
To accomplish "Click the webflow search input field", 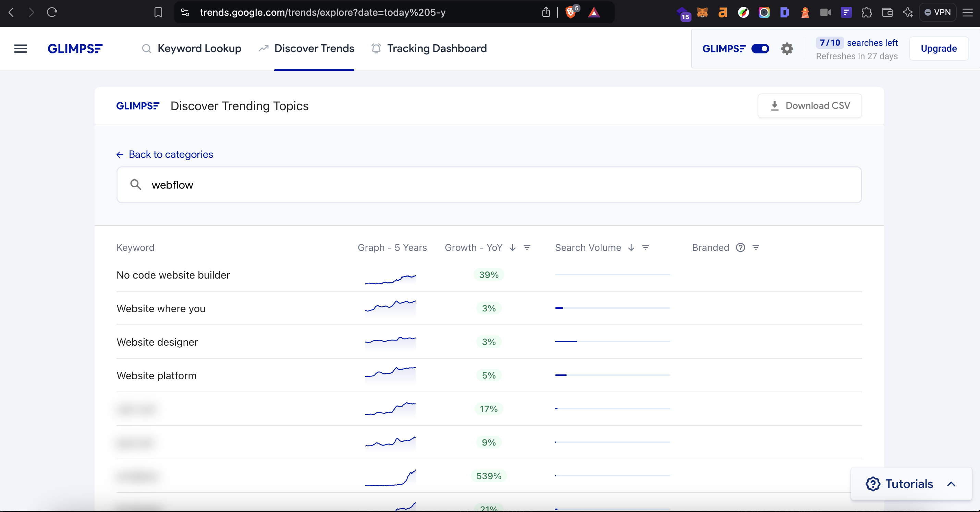I will pyautogui.click(x=489, y=185).
